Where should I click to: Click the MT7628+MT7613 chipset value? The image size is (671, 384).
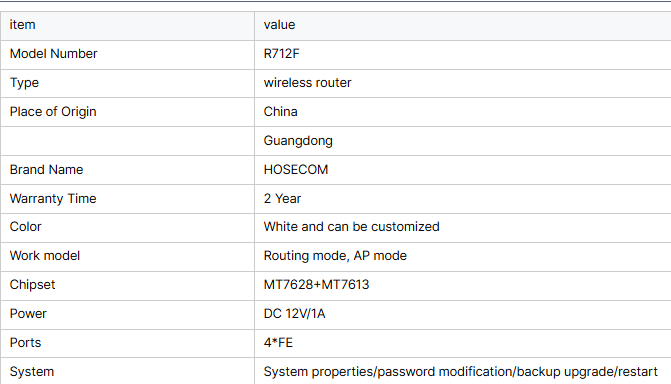click(316, 285)
